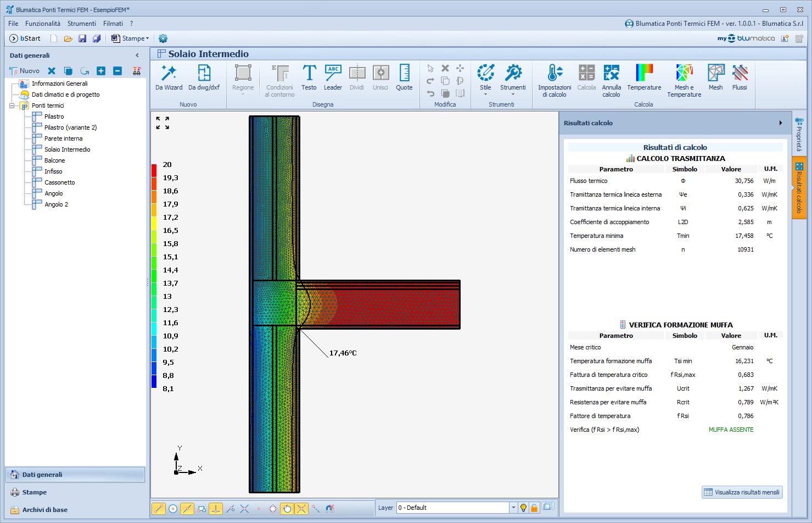Open the Layer dropdown list
Viewport: 812px width, 523px height.
click(x=513, y=508)
